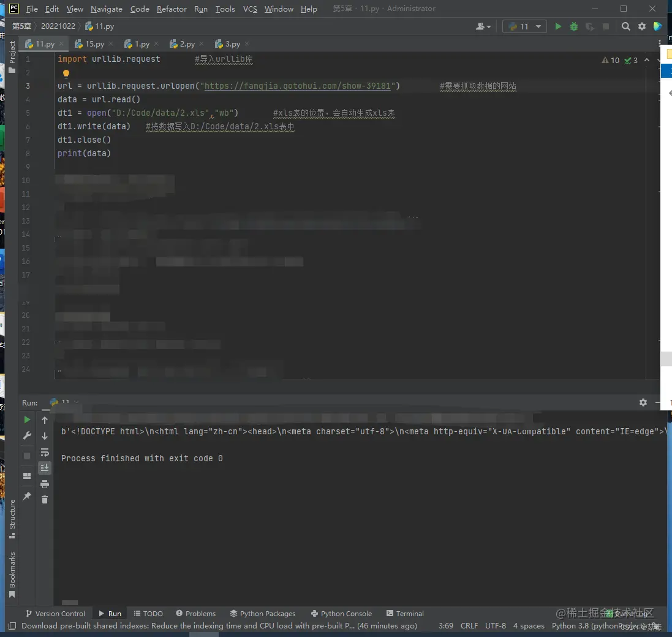This screenshot has width=672, height=637.
Task: Run with coverage icon in toolbar
Action: coord(590,26)
